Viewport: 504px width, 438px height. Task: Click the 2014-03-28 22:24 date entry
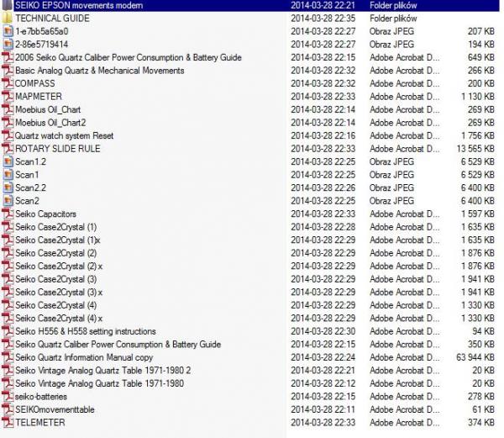(323, 357)
